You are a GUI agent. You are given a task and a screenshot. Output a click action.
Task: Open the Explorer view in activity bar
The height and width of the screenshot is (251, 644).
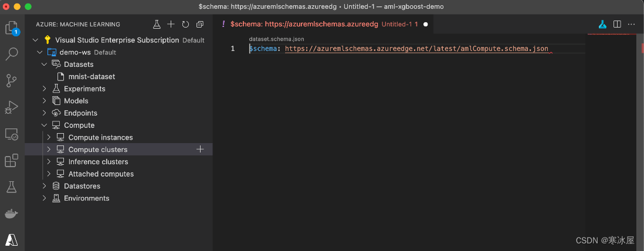coord(12,28)
